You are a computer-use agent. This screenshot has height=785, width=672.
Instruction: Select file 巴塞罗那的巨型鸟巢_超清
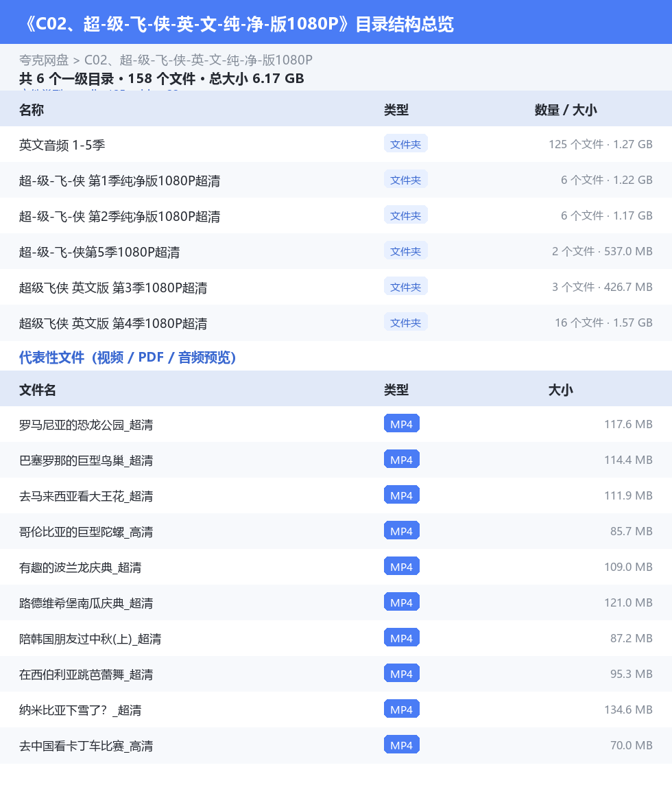(x=336, y=460)
